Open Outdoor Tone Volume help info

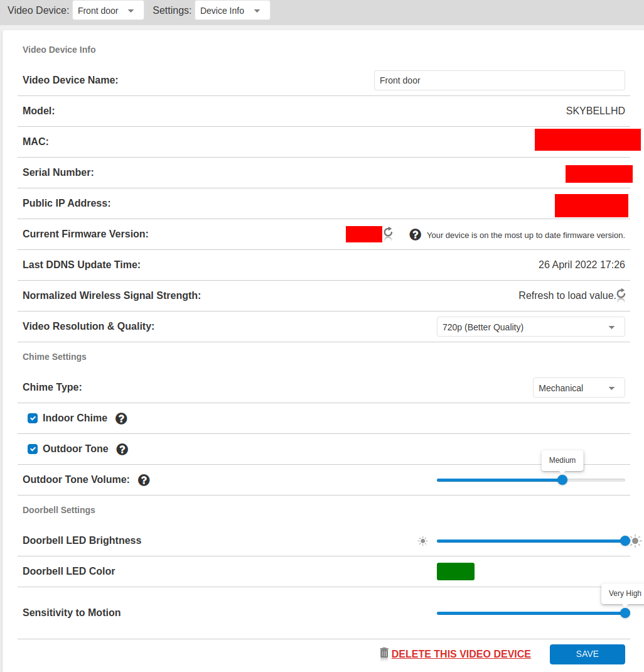[x=144, y=480]
